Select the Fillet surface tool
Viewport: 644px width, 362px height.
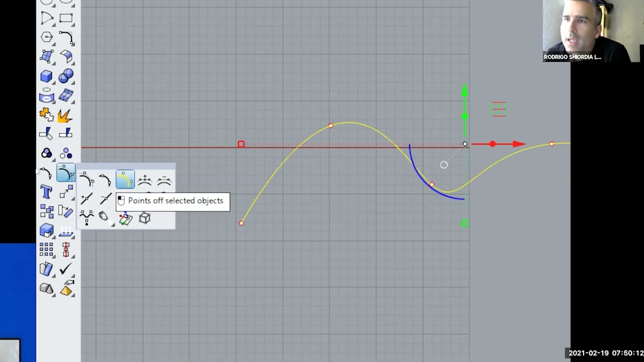coord(66,56)
